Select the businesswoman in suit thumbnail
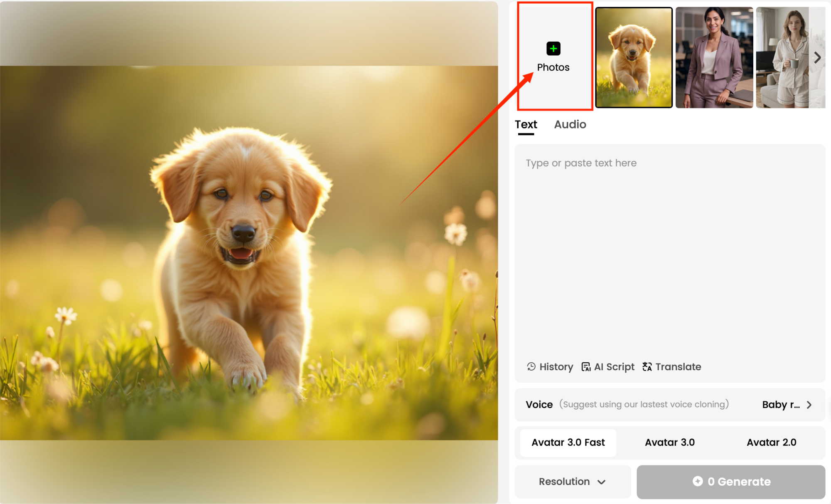This screenshot has width=831, height=504. (714, 57)
